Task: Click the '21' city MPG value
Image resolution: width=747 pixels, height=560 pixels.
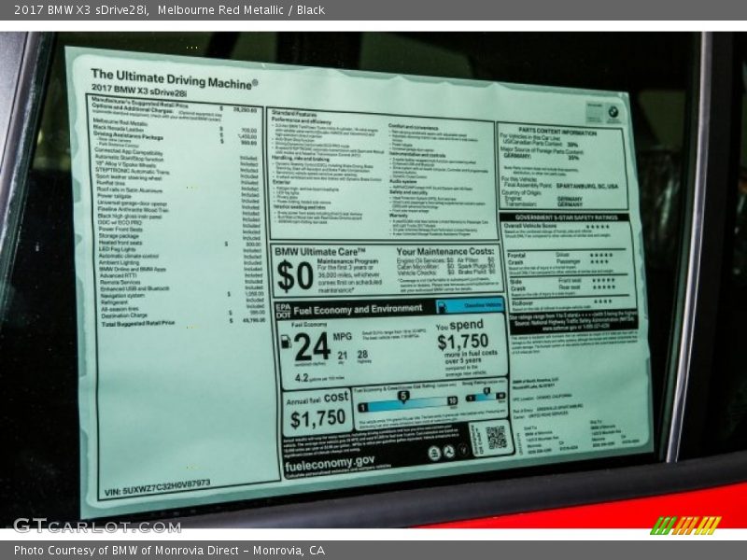Action: pyautogui.click(x=343, y=356)
